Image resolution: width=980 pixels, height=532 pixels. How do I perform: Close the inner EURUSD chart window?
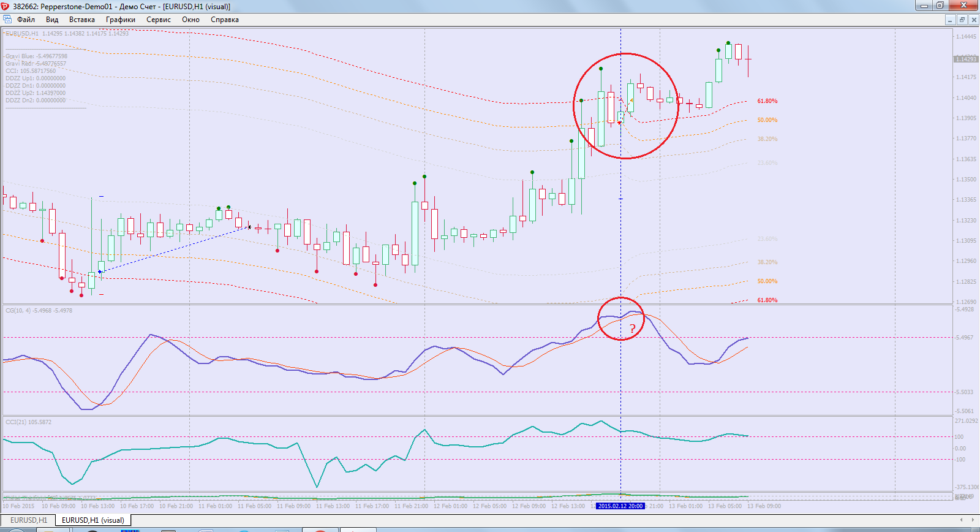[973, 20]
